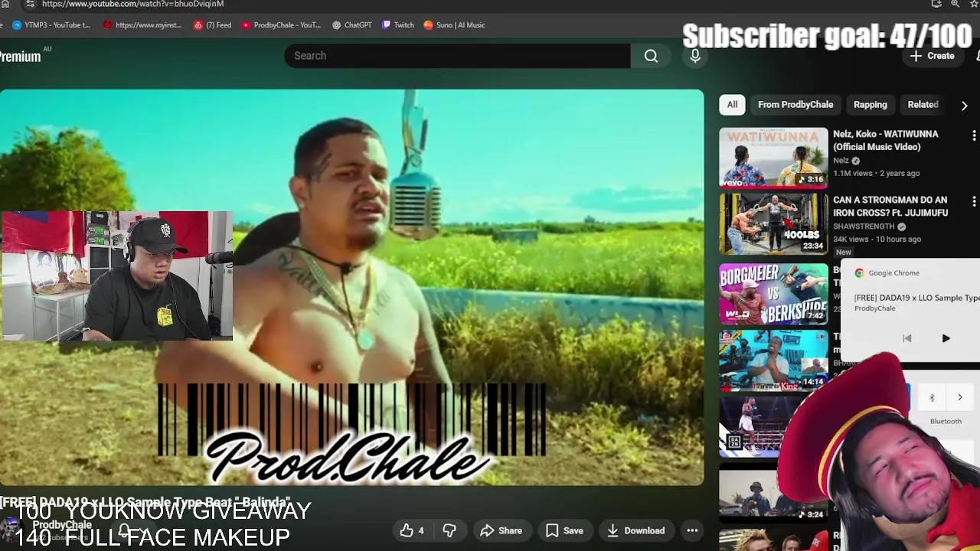Open options menu for WATIWUNNA video
Image resolution: width=980 pixels, height=551 pixels.
click(x=974, y=135)
